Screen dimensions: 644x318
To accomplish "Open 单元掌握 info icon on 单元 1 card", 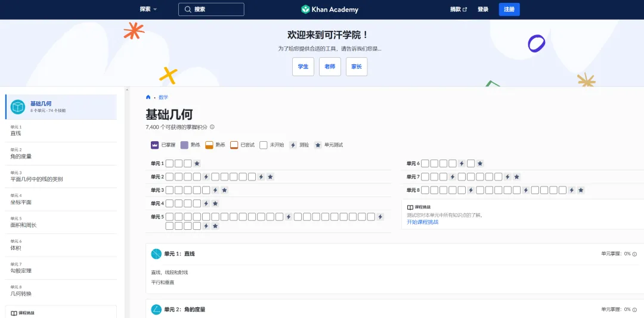I will [x=634, y=254].
